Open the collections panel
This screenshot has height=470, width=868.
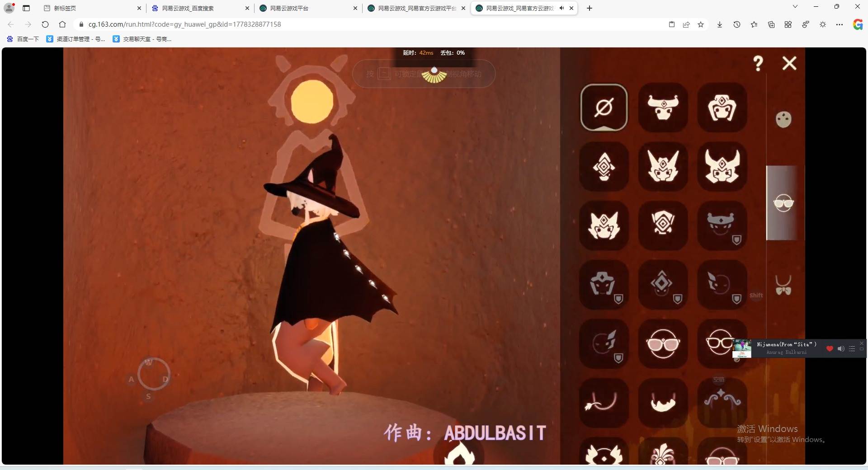tap(771, 24)
